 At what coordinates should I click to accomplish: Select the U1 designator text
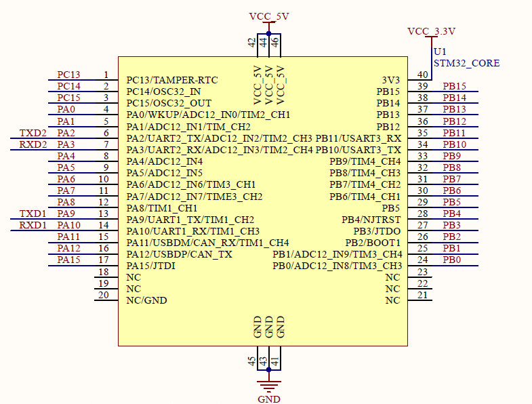coord(440,52)
